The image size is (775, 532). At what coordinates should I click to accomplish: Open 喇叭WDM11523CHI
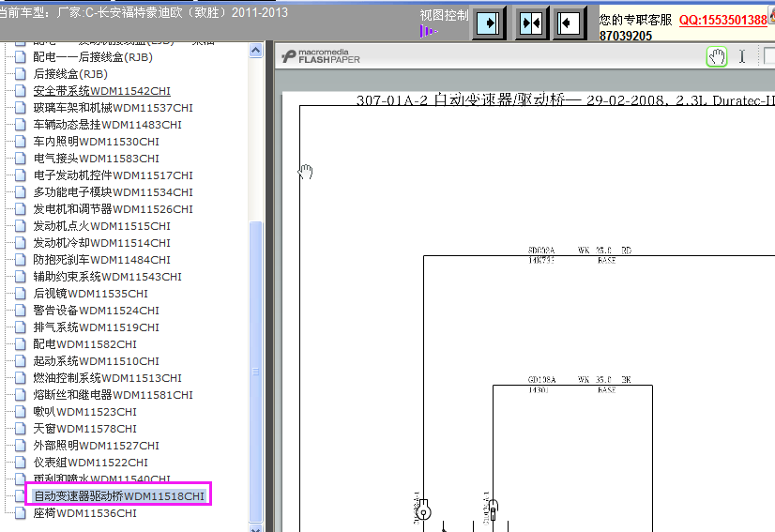click(85, 412)
